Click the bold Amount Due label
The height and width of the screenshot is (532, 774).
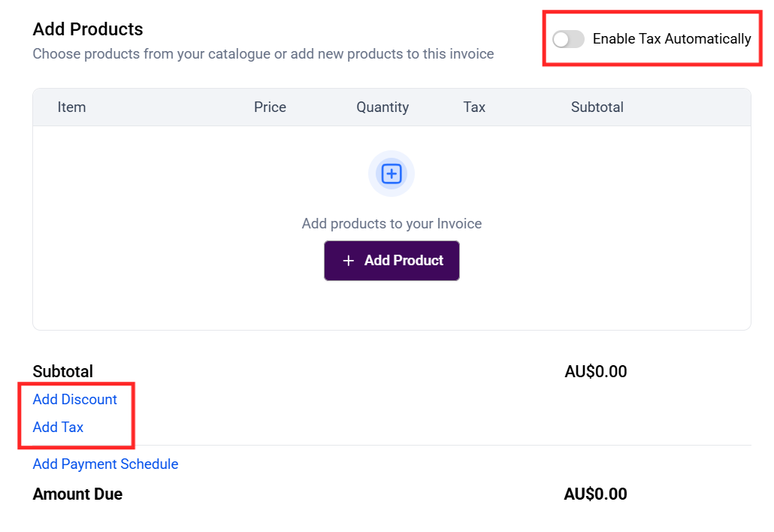77,494
